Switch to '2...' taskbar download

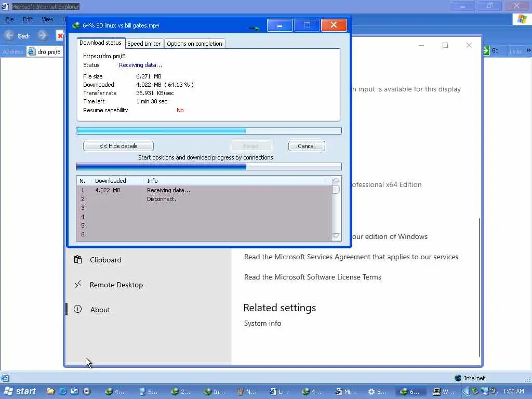point(180,392)
